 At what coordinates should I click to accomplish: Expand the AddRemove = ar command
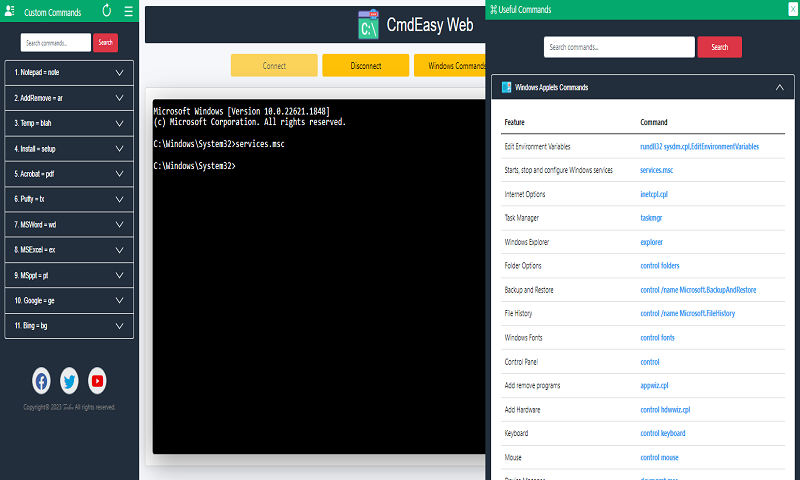69,98
